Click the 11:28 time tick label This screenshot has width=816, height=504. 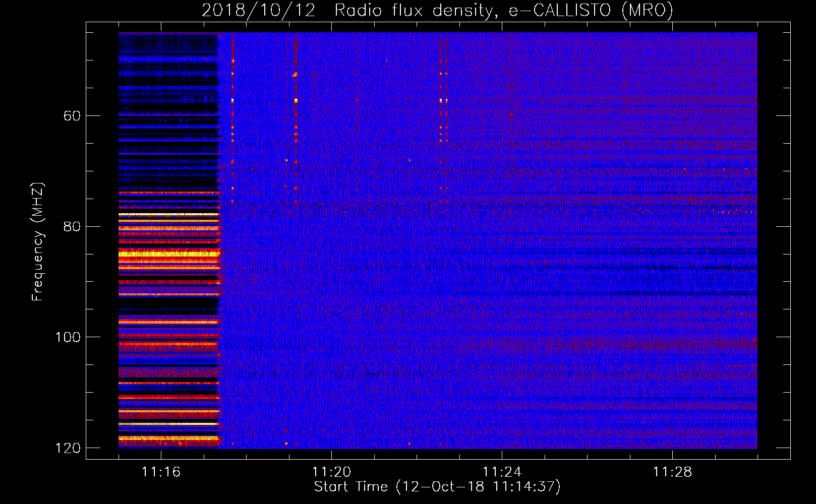[x=673, y=472]
